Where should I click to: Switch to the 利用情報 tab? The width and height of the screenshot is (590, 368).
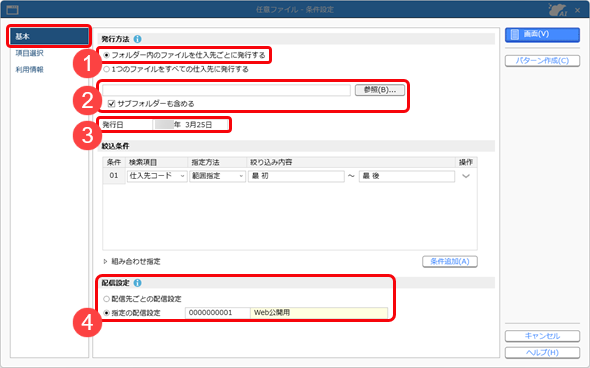pos(29,70)
